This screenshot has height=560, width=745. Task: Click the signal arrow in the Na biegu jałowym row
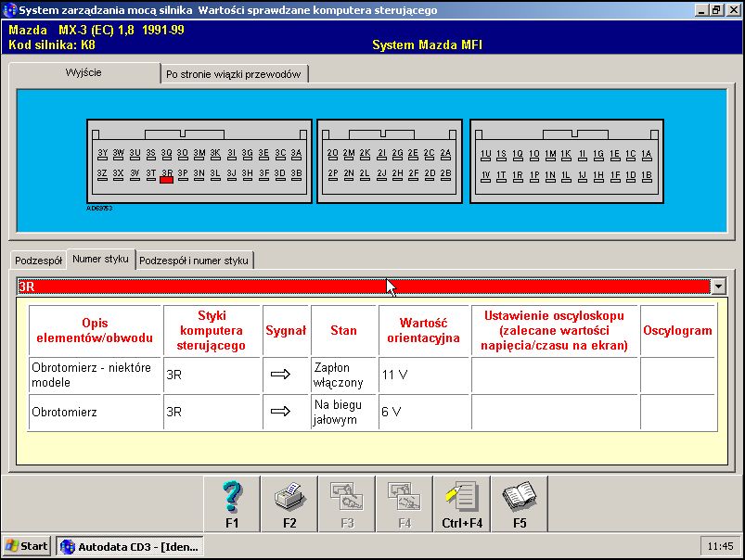pyautogui.click(x=279, y=412)
